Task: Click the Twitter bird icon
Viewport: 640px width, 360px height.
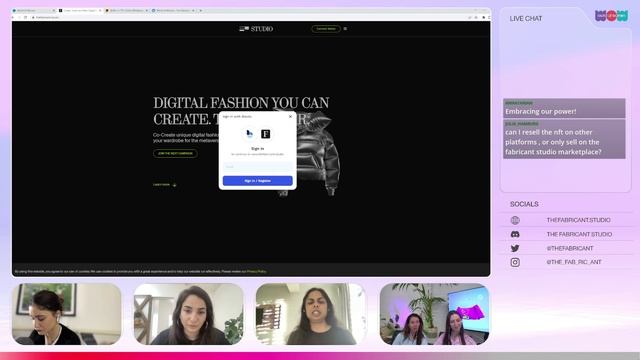Action: tap(515, 248)
